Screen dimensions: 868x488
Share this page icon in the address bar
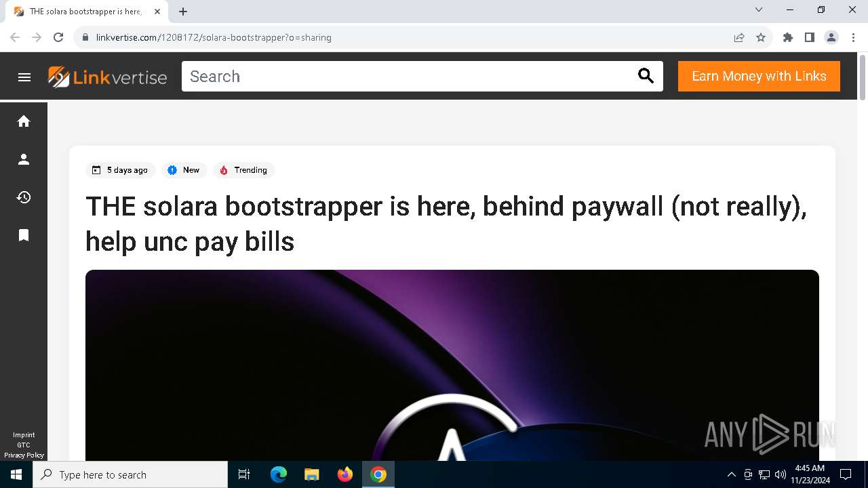tap(739, 37)
